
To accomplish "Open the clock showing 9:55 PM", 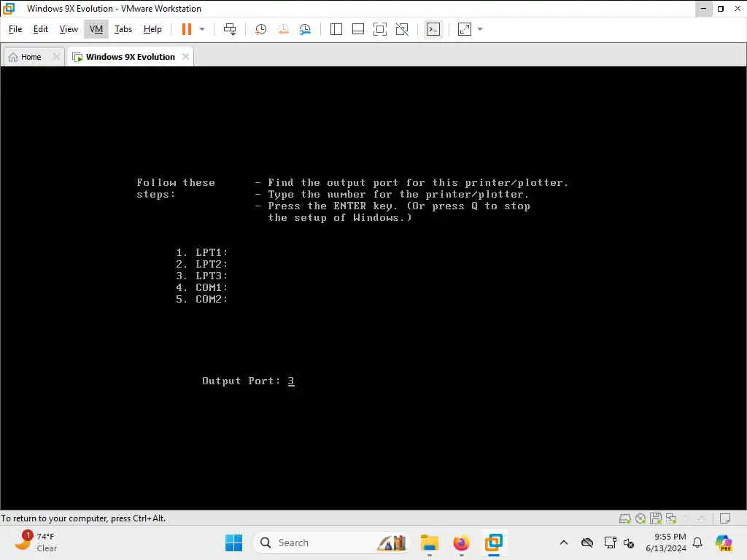I will 665,542.
